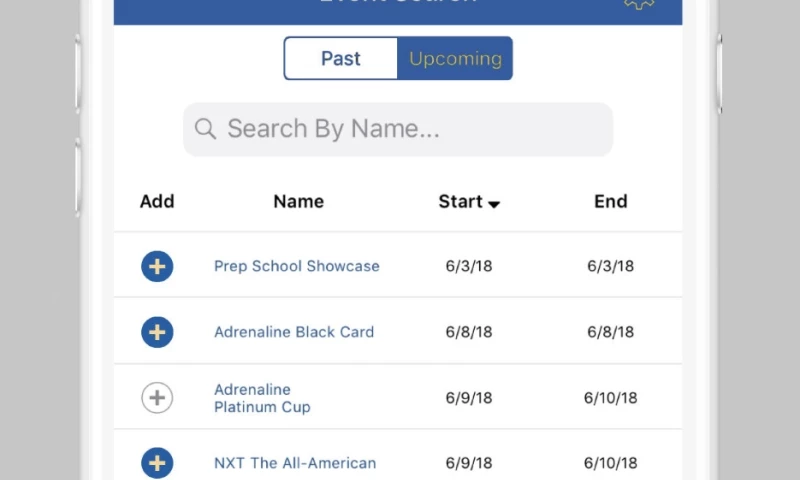800x480 pixels.
Task: Switch to the Past events tab
Action: pos(341,59)
